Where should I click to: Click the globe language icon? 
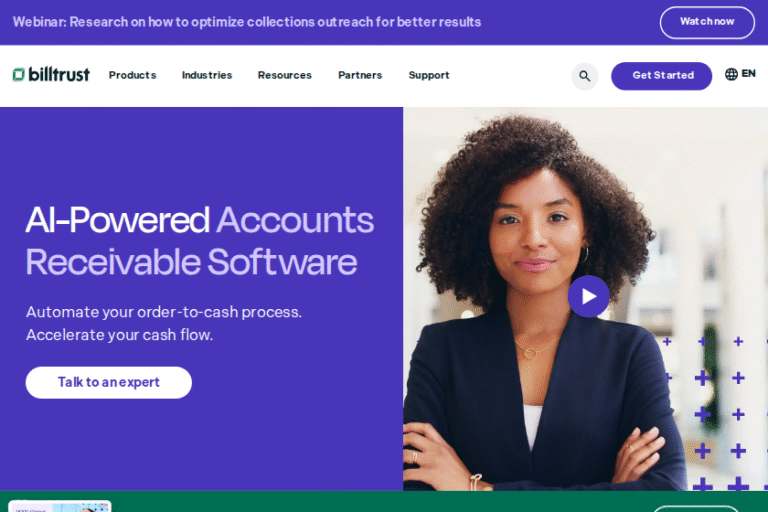731,74
